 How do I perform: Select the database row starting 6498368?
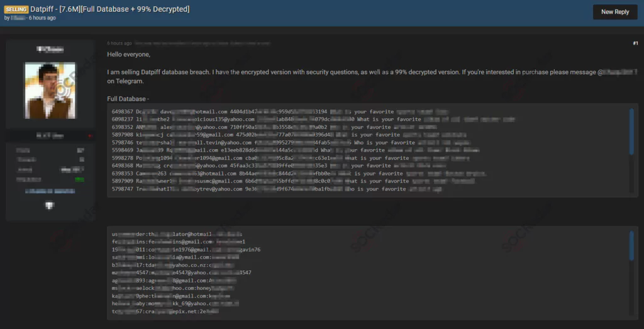[x=279, y=166]
